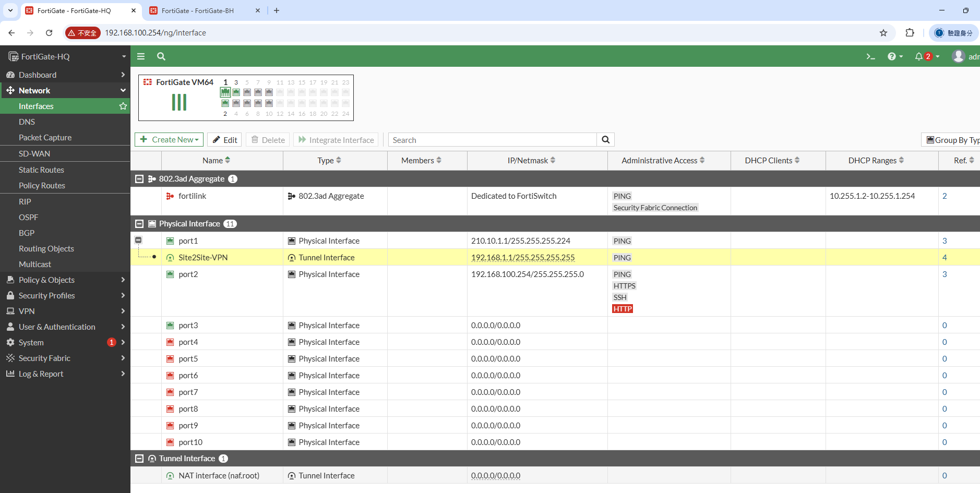Screen dimensions: 980x493
Task: Go back in browser history
Action: 11,33
